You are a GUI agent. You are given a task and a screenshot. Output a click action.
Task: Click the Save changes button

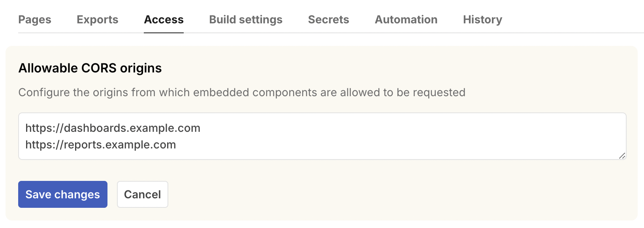62,194
